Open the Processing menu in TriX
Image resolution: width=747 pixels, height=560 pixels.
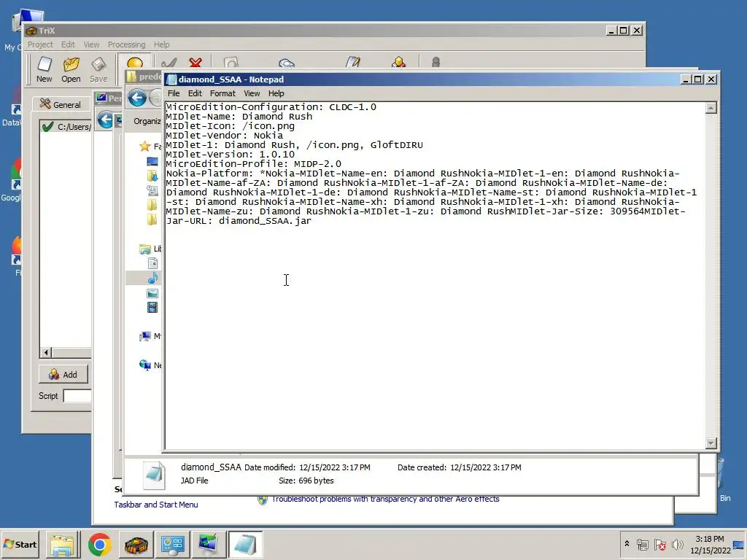(x=126, y=44)
